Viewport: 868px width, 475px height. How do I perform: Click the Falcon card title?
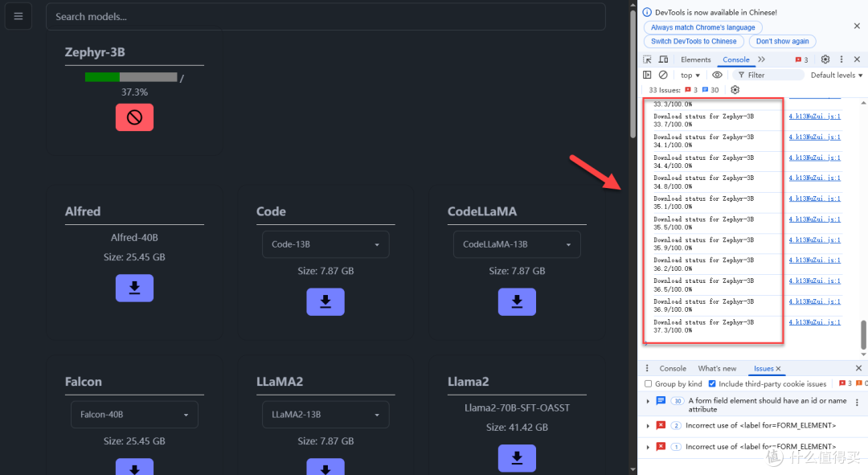(x=83, y=382)
